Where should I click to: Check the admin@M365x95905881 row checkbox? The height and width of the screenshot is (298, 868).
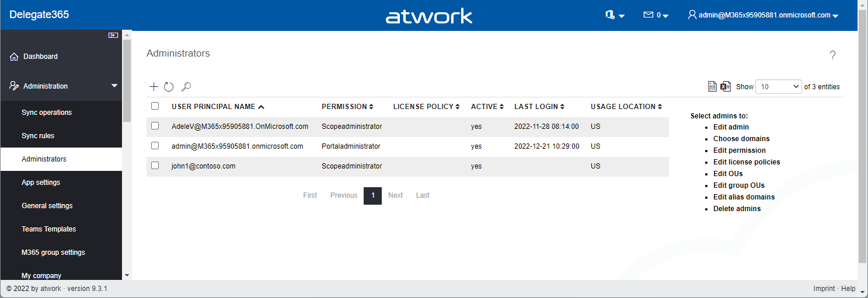point(155,146)
